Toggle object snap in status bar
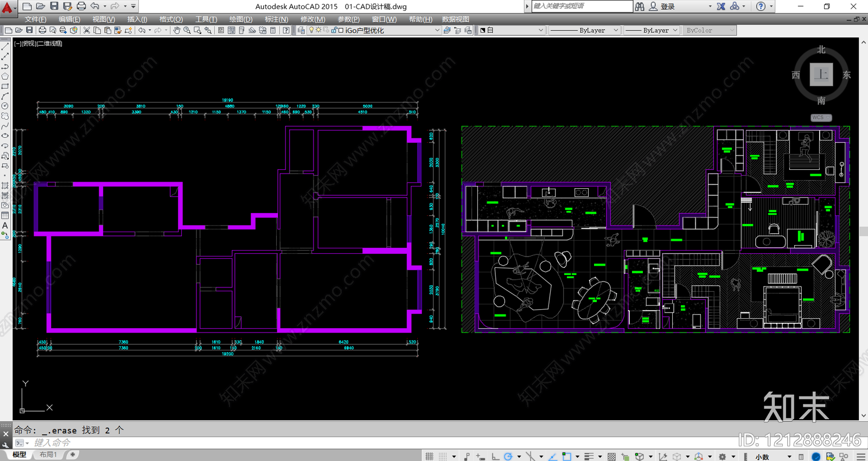Screen dimensions: 868x461 pyautogui.click(x=567, y=457)
